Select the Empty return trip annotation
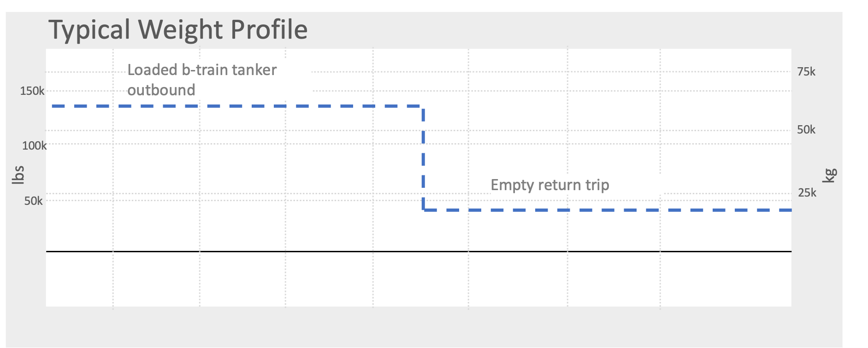Viewport: 868px width, 348px height. click(550, 185)
